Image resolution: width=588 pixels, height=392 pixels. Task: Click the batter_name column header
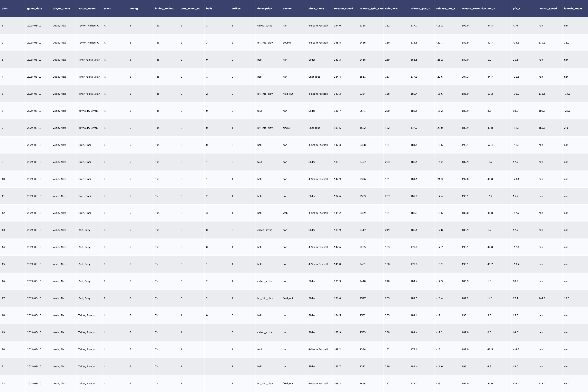87,8
